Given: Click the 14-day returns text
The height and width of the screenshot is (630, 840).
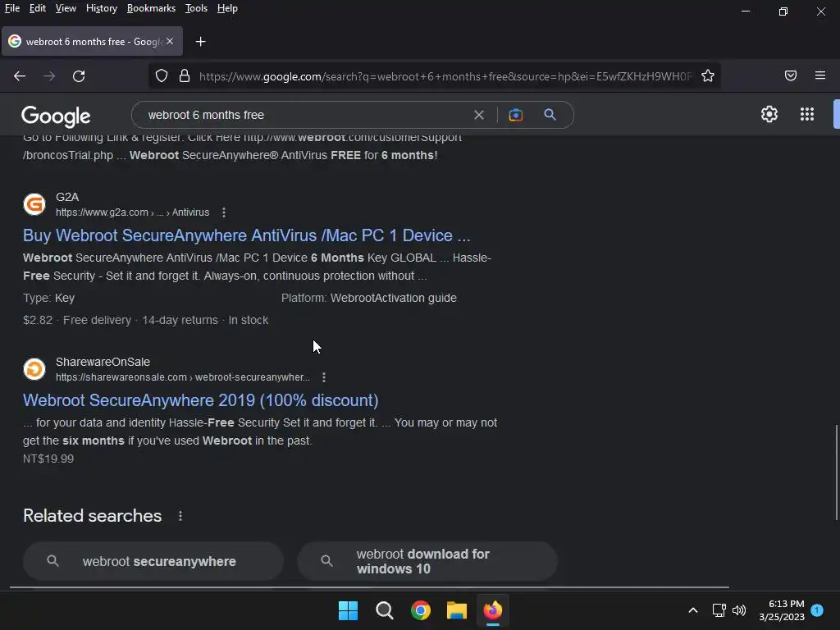Looking at the screenshot, I should click(x=180, y=321).
